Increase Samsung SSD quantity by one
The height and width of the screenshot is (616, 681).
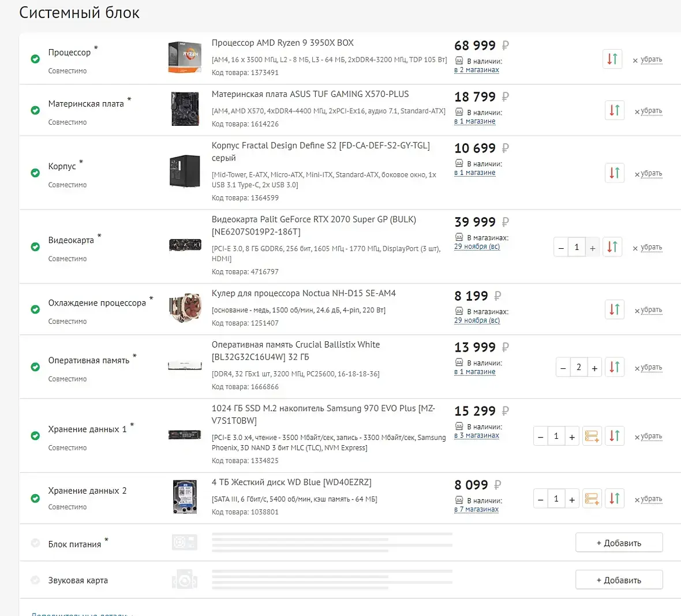(x=572, y=436)
